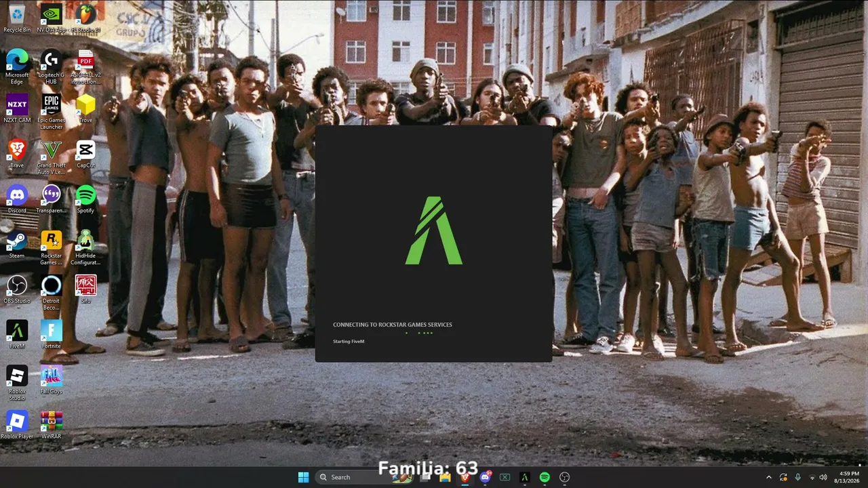Open the Windows Start menu
The width and height of the screenshot is (868, 488).
pyautogui.click(x=303, y=477)
